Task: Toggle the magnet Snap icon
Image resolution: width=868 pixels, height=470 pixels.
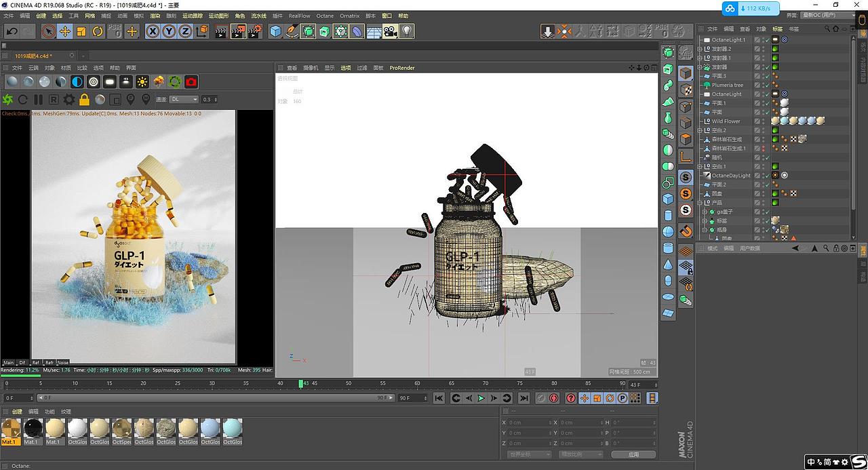Action: [686, 231]
